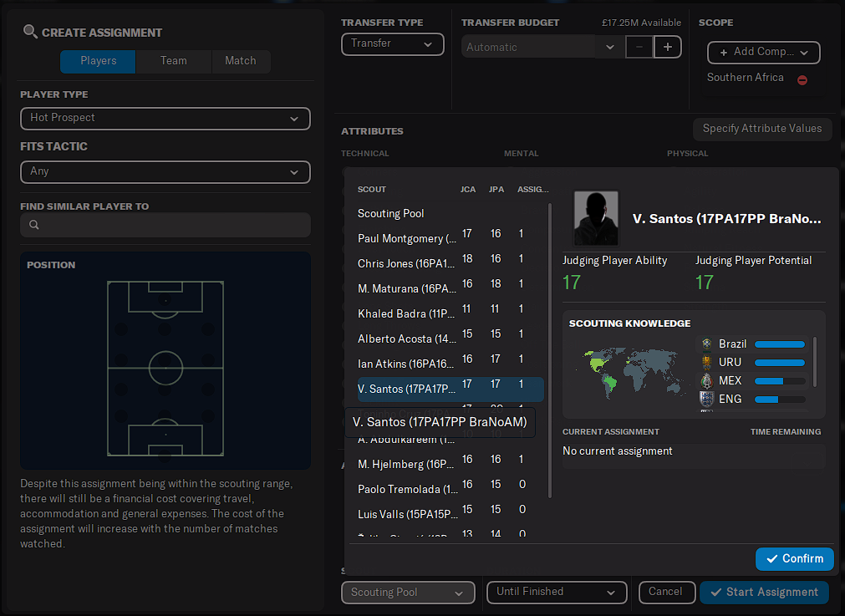Open the Transfer Type dropdown
The image size is (845, 616).
coord(392,43)
